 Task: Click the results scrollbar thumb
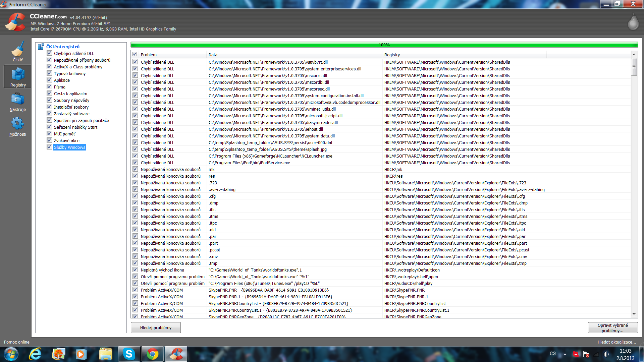[634, 67]
